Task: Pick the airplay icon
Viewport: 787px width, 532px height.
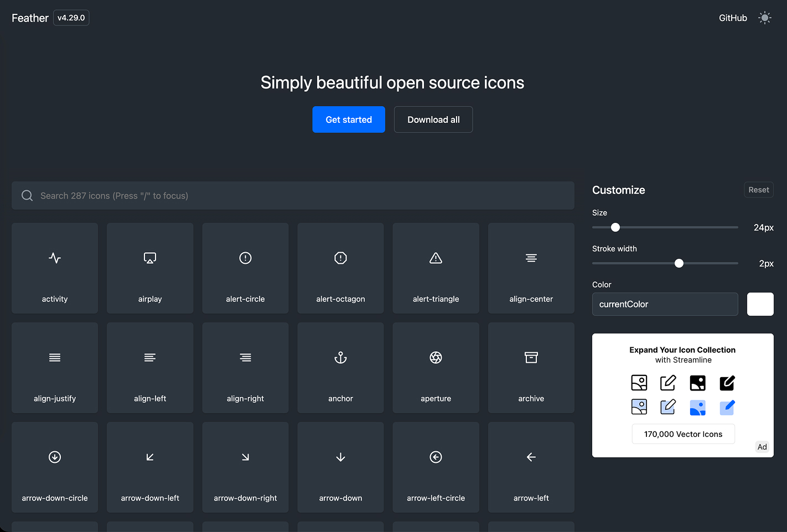Action: (x=150, y=268)
